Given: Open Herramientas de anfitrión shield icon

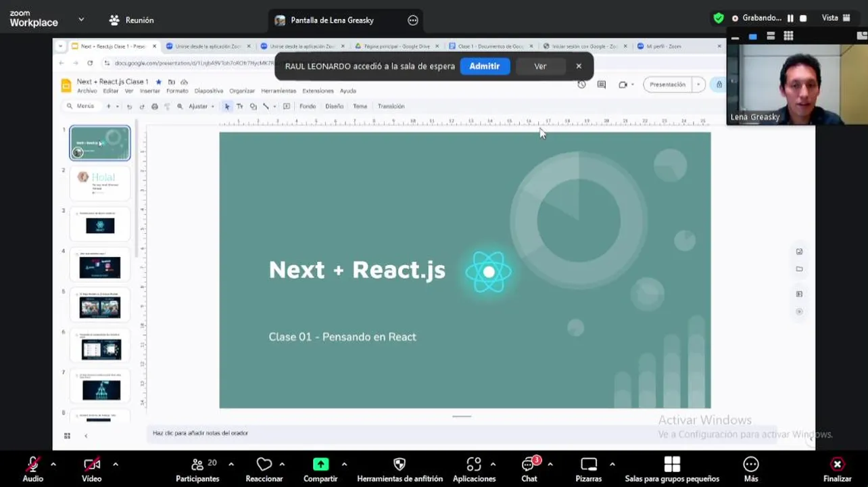Looking at the screenshot, I should tap(400, 464).
